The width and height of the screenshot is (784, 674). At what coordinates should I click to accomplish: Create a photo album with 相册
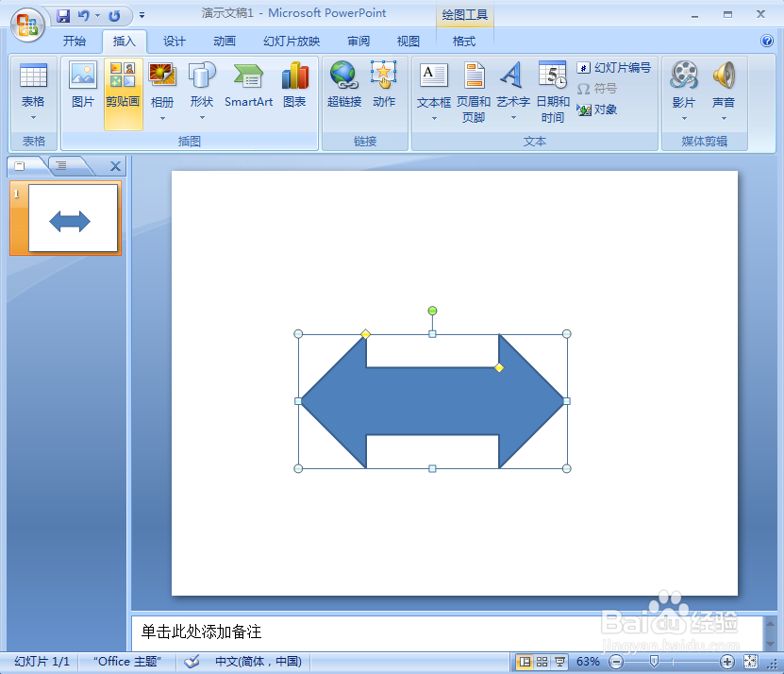(x=162, y=93)
